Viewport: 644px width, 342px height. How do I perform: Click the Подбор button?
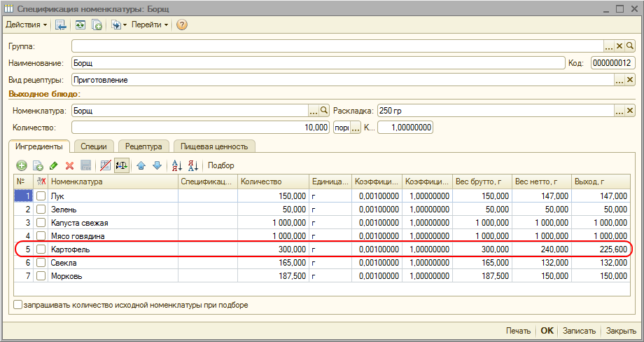pos(221,165)
